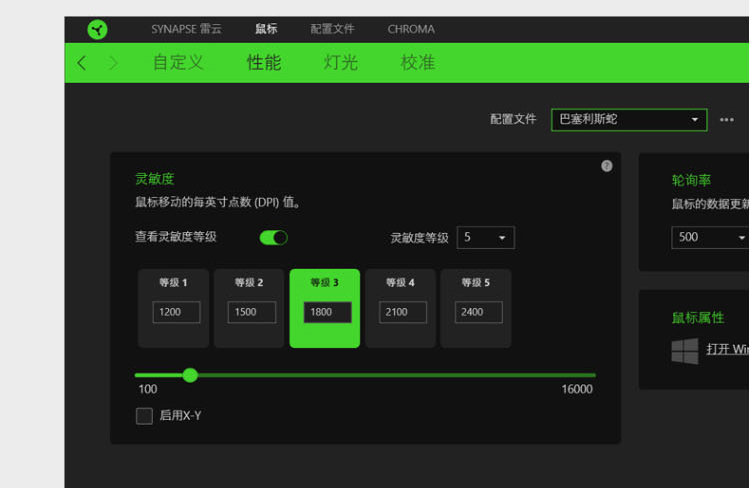Open the top 配置文件 menu
Viewport: 750px width, 488px height.
point(332,29)
